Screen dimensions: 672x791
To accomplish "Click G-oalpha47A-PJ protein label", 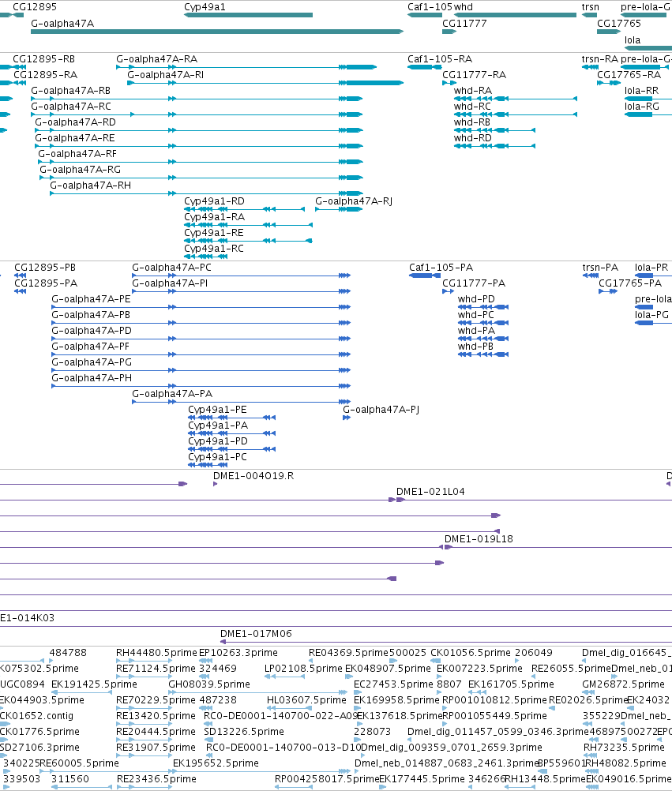I will 381,409.
